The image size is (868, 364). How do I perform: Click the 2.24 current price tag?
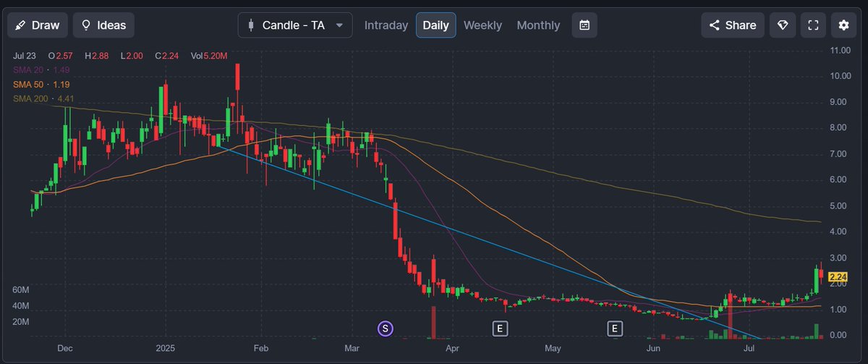coord(838,277)
